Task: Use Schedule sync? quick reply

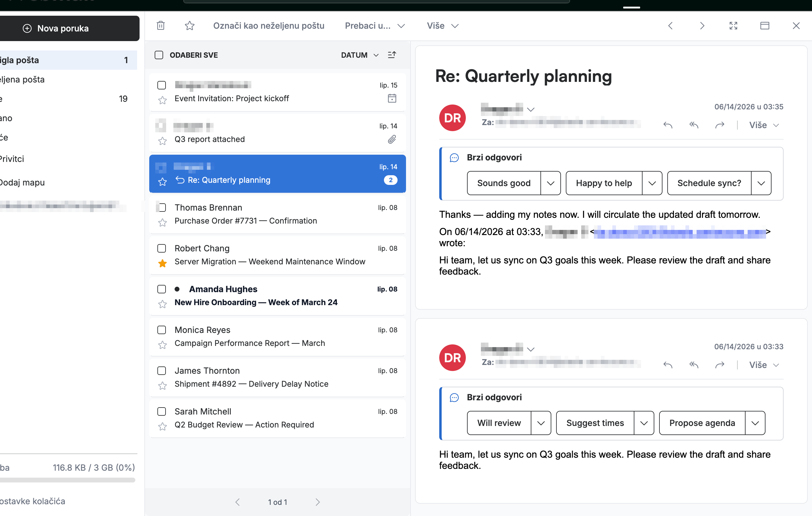Action: (709, 183)
